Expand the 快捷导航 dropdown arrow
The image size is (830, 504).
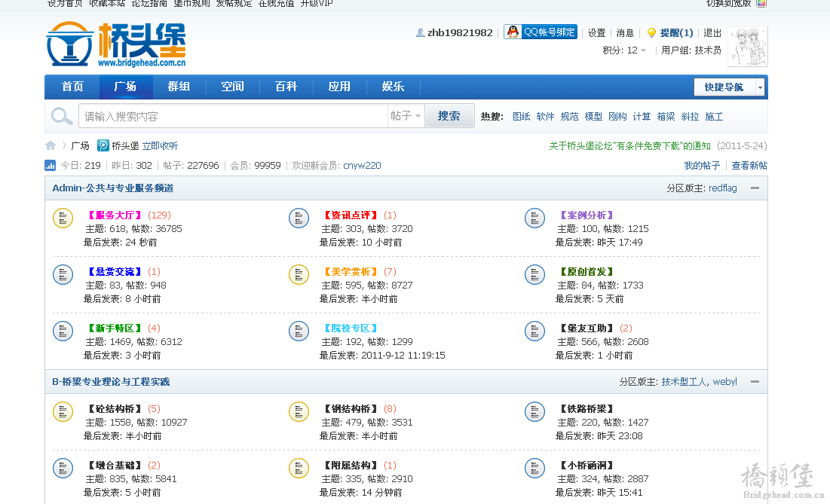point(760,87)
